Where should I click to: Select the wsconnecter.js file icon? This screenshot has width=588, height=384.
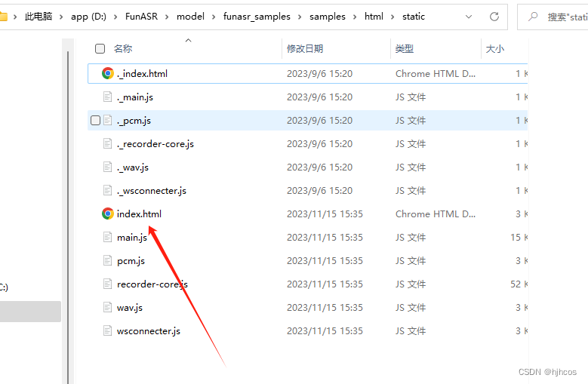108,330
